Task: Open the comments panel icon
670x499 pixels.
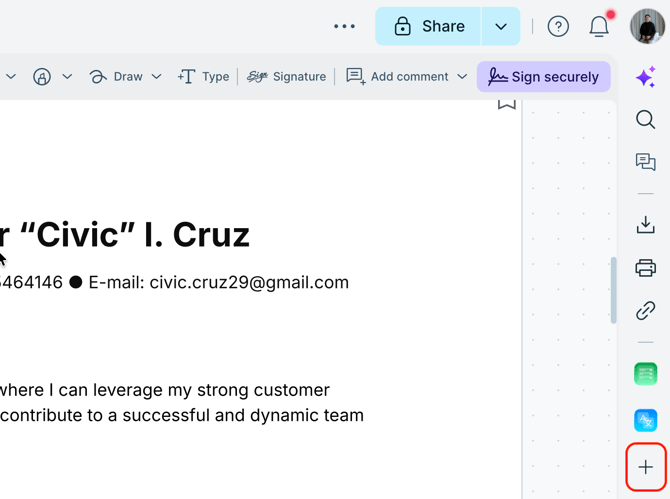Action: click(x=646, y=162)
